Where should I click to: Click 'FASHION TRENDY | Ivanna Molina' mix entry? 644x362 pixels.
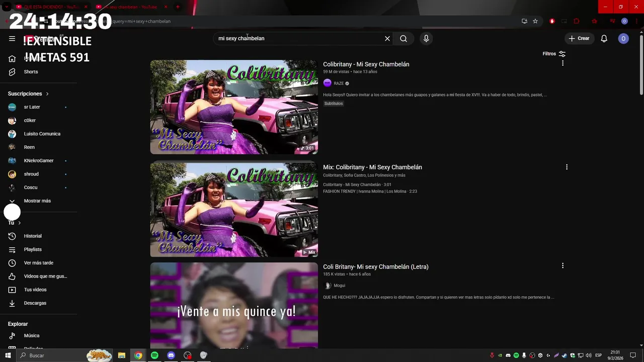coord(370,192)
